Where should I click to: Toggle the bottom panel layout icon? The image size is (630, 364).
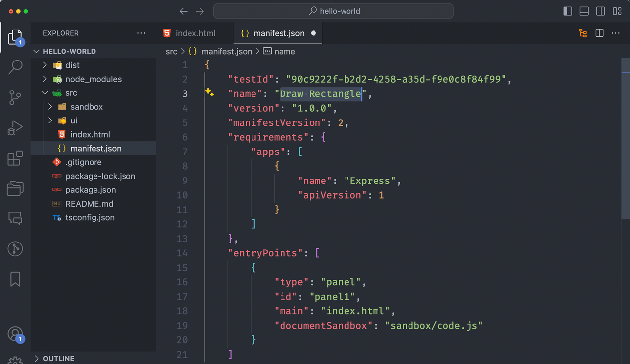click(584, 11)
